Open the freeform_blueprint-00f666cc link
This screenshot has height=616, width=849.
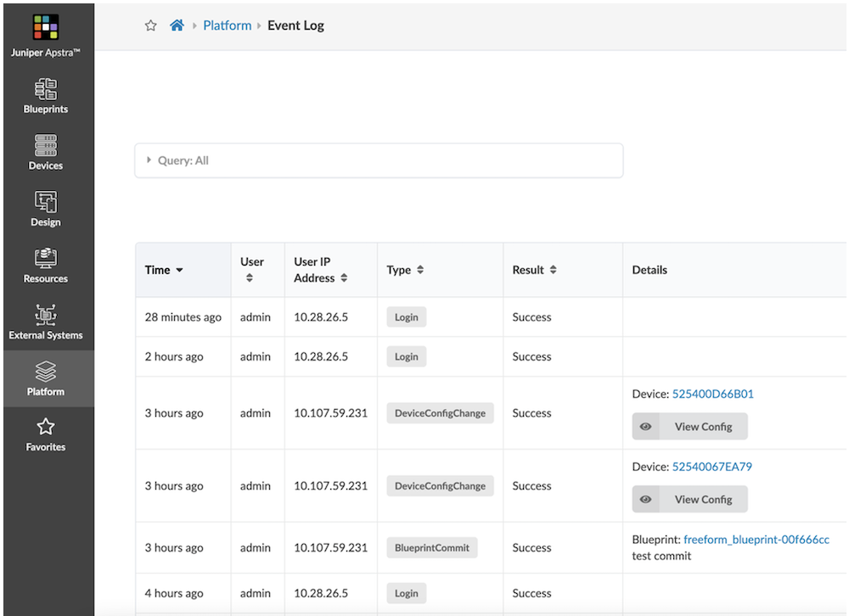(x=756, y=539)
